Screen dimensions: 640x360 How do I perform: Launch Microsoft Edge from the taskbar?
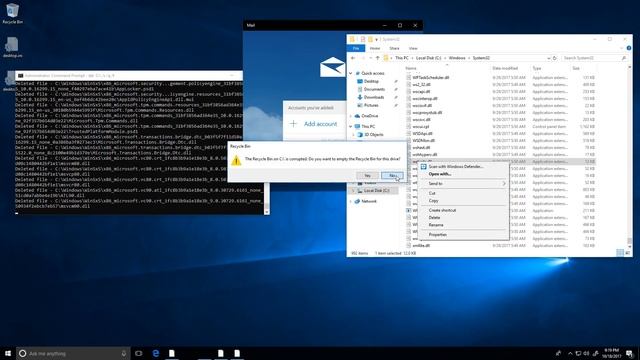coord(156,353)
